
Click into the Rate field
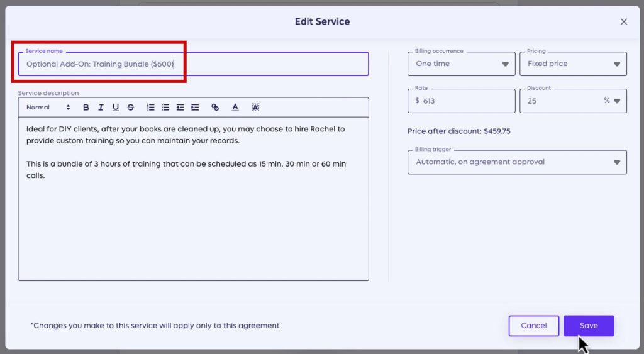[x=461, y=101]
